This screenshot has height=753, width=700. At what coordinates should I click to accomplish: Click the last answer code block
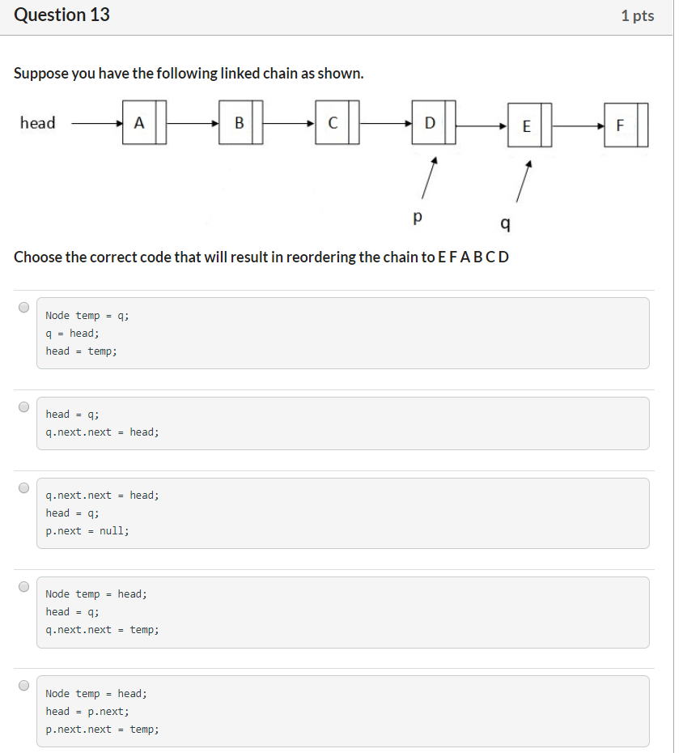point(343,711)
